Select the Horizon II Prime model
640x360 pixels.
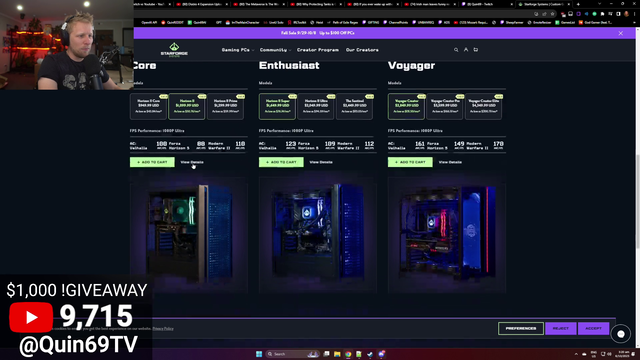pos(225,106)
